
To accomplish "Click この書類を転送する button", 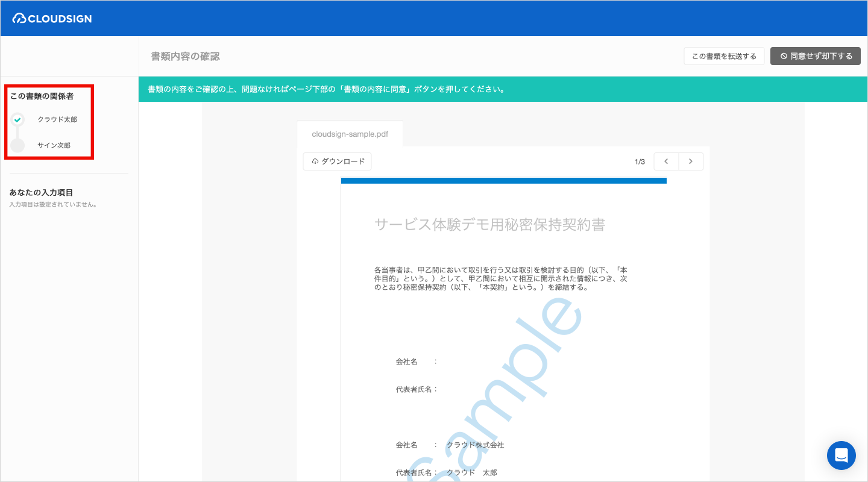I will pyautogui.click(x=724, y=56).
